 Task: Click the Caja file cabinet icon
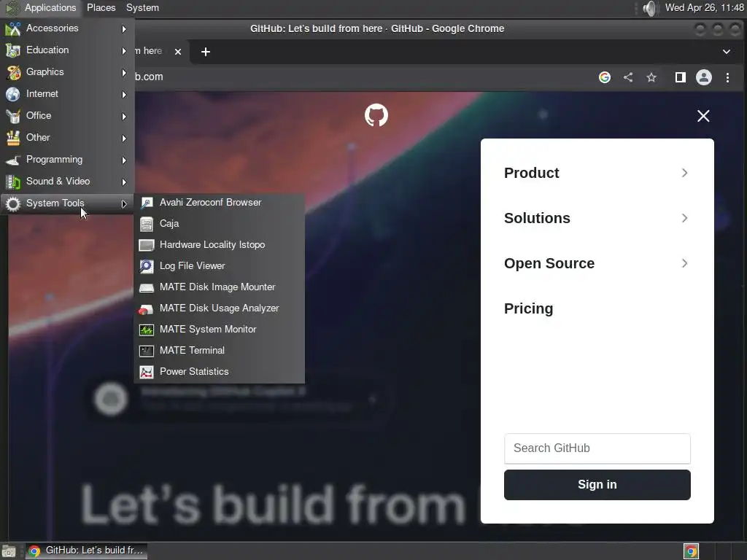click(x=146, y=224)
